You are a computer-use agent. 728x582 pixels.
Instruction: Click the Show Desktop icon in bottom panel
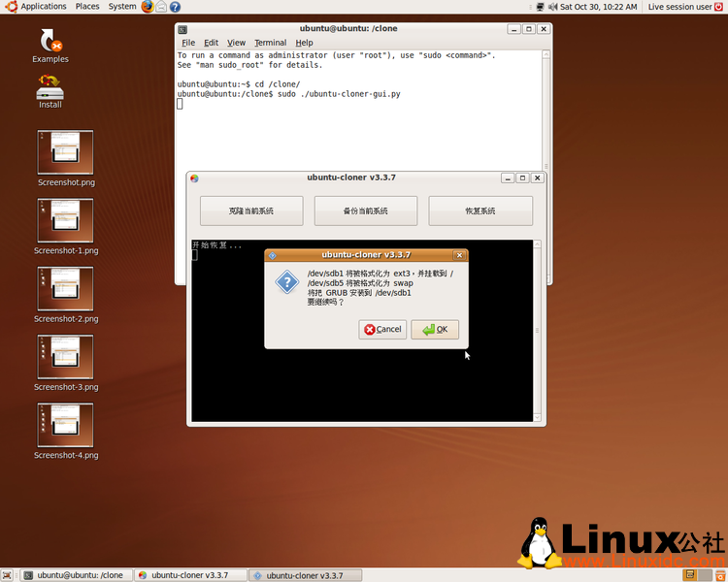pyautogui.click(x=7, y=575)
